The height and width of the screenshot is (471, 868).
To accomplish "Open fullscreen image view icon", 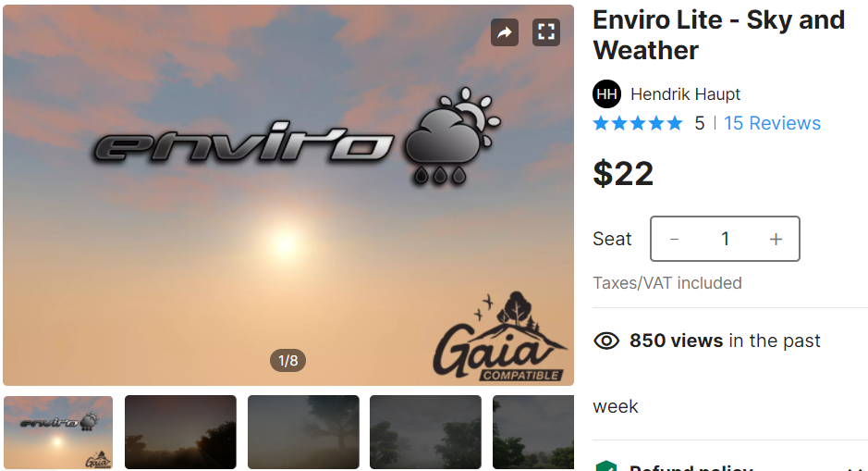I will point(545,32).
